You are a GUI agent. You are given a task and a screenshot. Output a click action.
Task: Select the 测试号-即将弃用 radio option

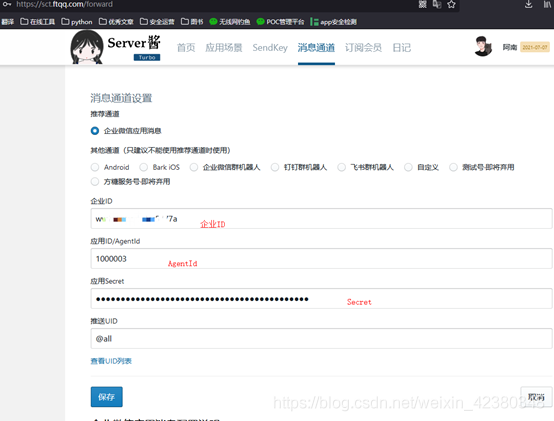453,167
